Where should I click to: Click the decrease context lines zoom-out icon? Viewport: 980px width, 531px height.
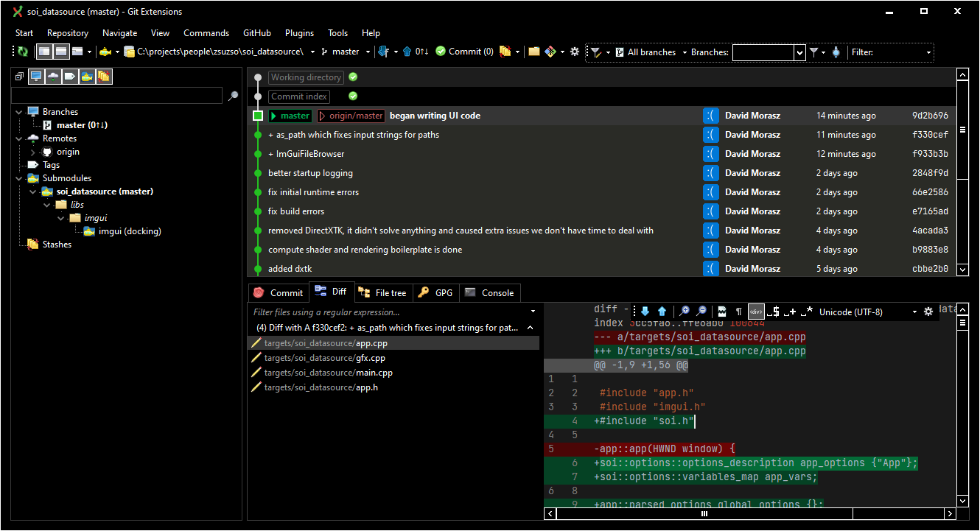point(701,312)
